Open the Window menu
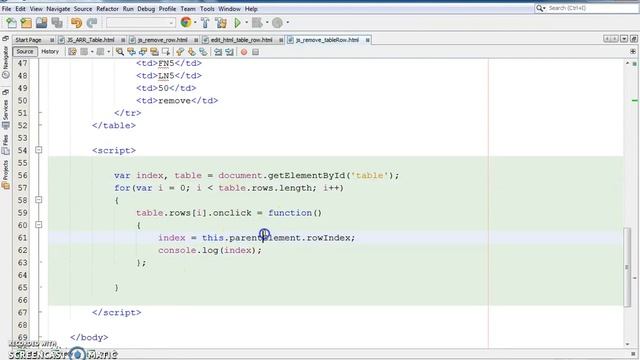The width and height of the screenshot is (640, 360). pyautogui.click(x=229, y=9)
